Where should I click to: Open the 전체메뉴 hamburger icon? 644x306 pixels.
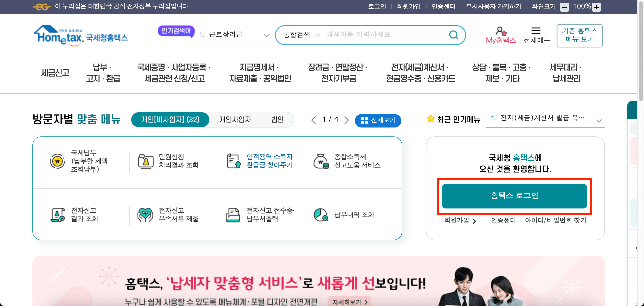[x=536, y=31]
